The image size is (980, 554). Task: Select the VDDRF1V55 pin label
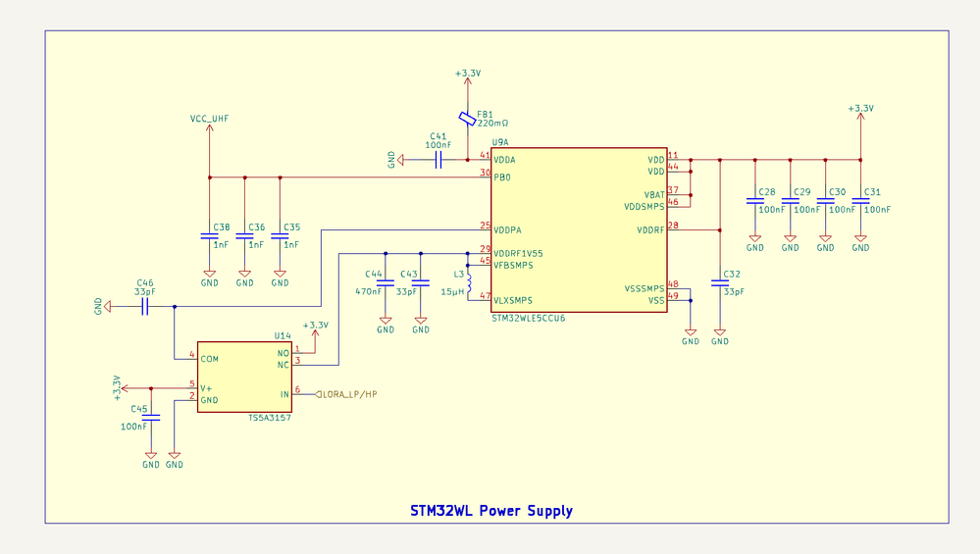coord(518,254)
